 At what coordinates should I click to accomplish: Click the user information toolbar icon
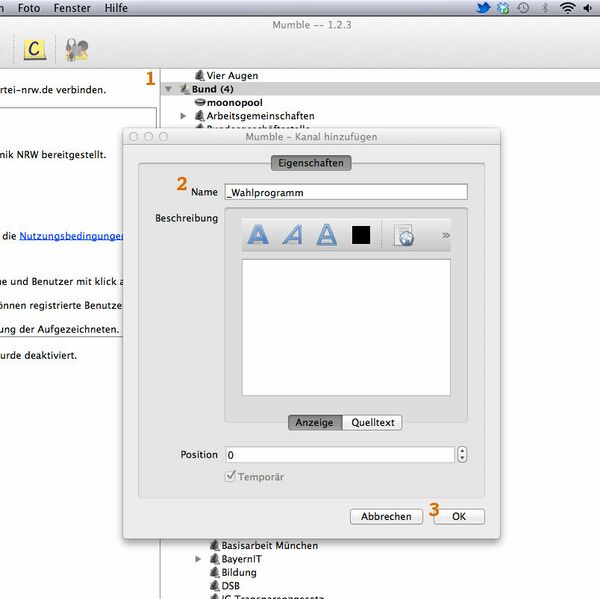coord(77,48)
